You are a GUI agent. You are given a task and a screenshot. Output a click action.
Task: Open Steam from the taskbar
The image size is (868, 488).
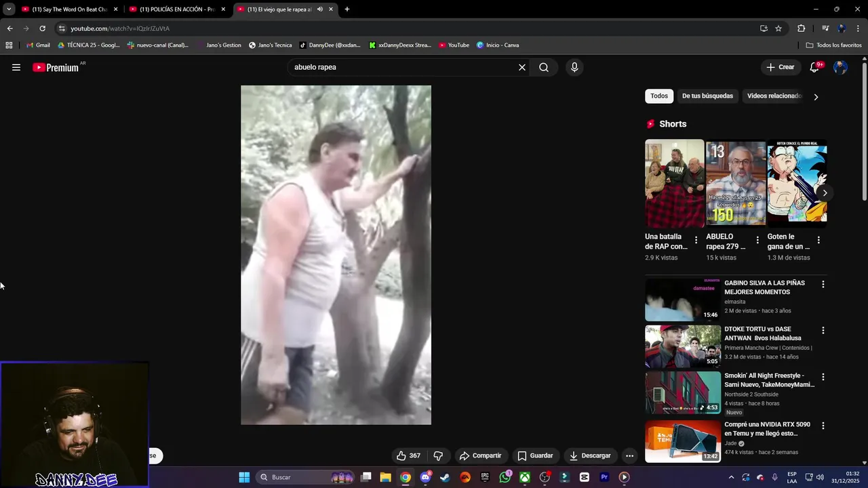tap(445, 477)
